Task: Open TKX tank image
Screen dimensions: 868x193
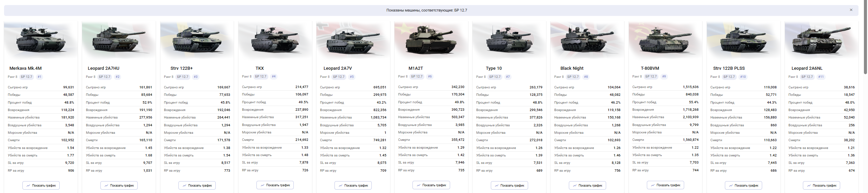Action: click(275, 40)
